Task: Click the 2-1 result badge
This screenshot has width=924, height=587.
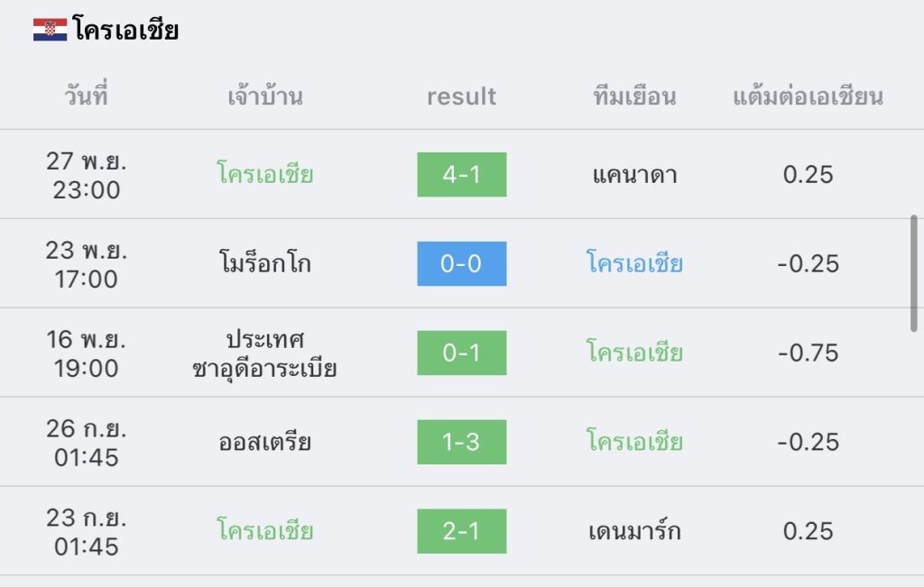Action: [x=461, y=531]
